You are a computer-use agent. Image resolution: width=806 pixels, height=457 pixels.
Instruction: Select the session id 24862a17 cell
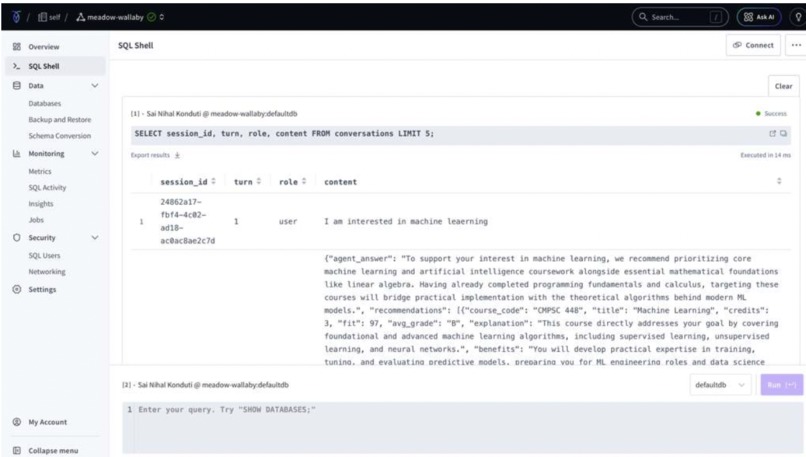188,222
